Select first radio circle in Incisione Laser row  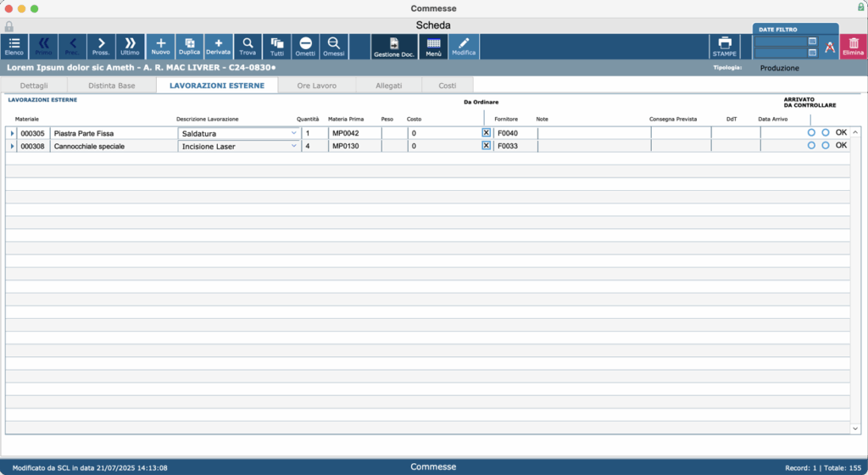click(x=811, y=146)
